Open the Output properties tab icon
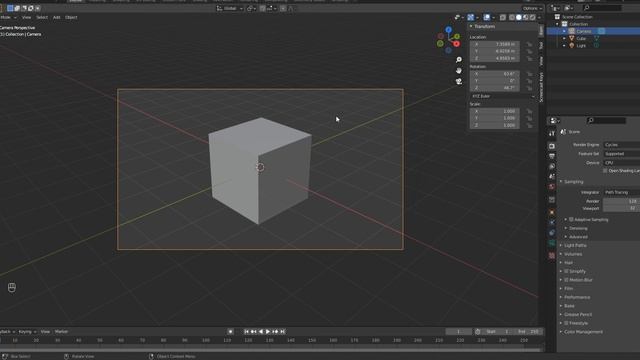This screenshot has width=640, height=360. click(x=552, y=156)
